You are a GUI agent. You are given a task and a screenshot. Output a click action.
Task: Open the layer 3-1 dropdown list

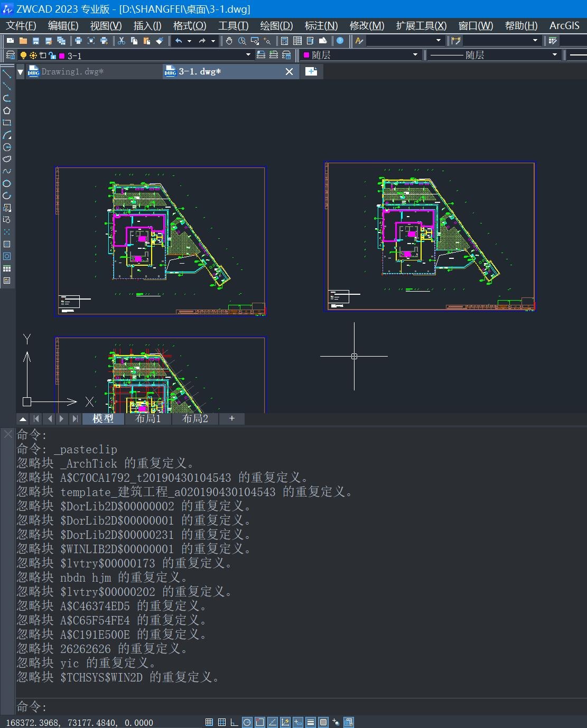248,55
